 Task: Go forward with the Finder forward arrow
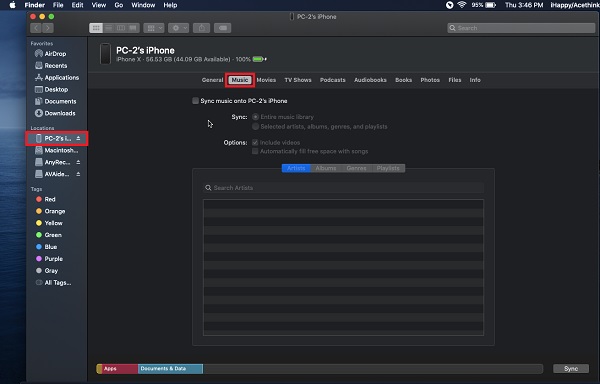click(x=48, y=28)
